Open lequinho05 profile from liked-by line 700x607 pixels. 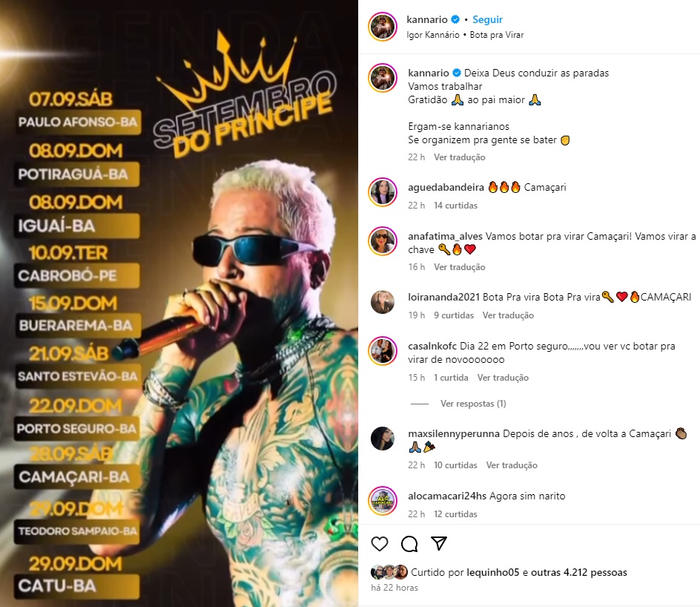point(493,572)
